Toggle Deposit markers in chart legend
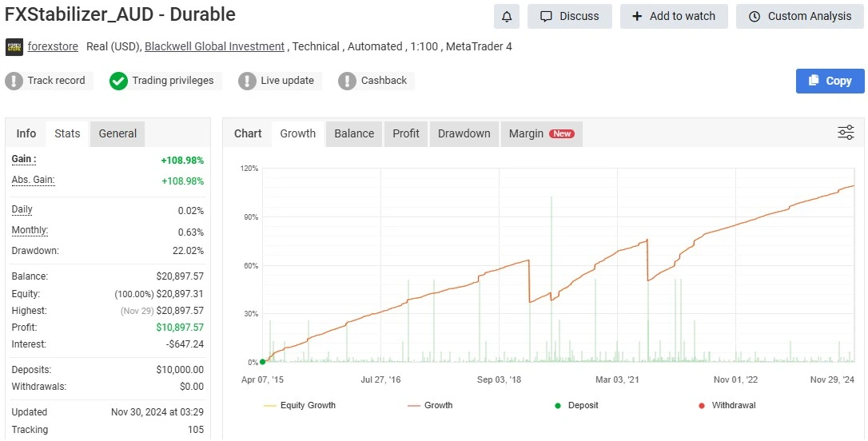This screenshot has height=441, width=868. [576, 405]
